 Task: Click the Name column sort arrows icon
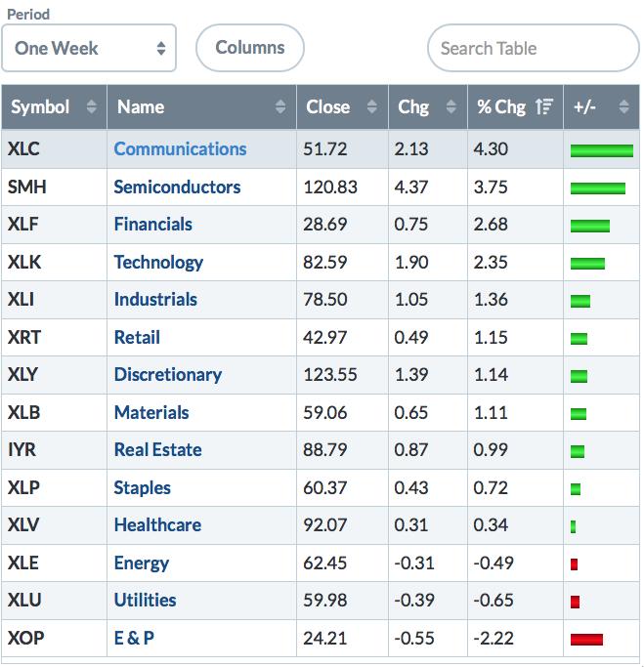click(x=280, y=107)
